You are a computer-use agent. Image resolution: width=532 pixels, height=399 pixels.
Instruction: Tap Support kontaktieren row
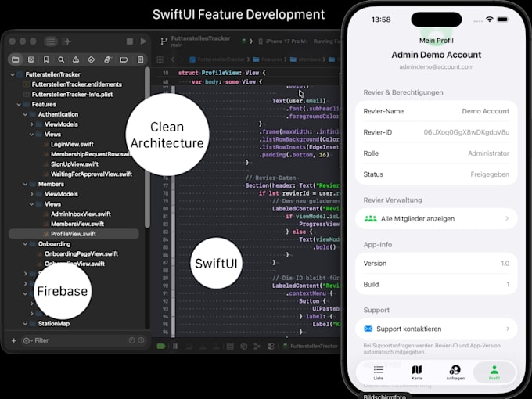click(436, 329)
